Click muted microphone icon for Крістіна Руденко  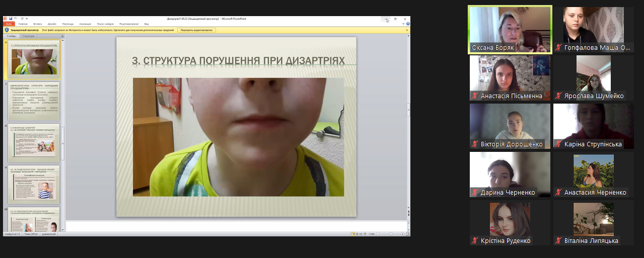(x=474, y=241)
